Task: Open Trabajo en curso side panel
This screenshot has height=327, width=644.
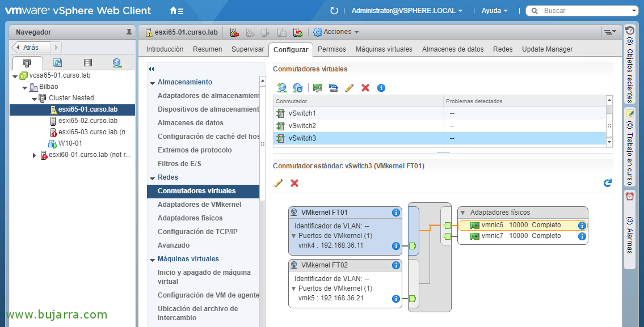Action: click(630, 148)
